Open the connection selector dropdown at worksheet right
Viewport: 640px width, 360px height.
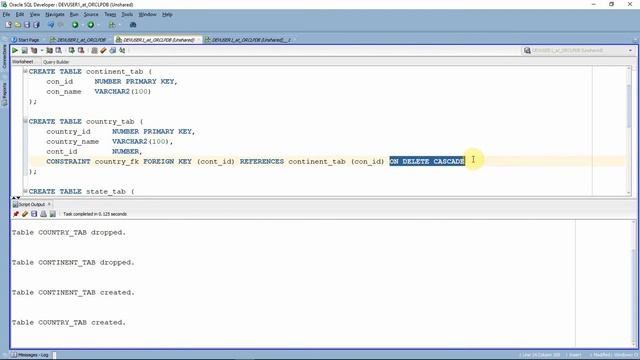click(630, 51)
